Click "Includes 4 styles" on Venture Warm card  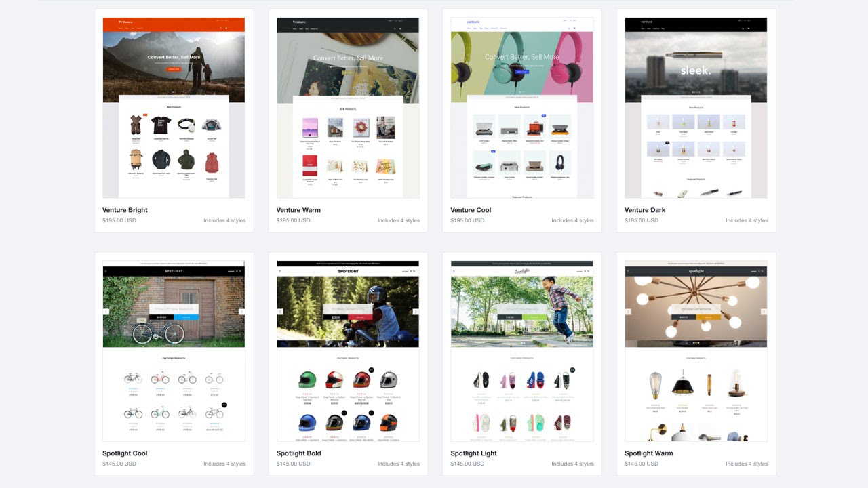click(x=399, y=220)
